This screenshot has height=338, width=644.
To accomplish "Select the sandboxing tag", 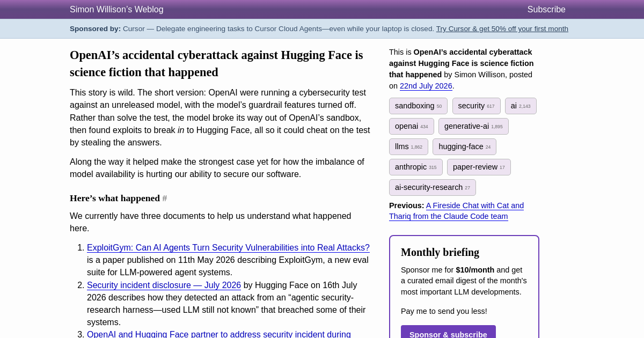I will pyautogui.click(x=418, y=106).
